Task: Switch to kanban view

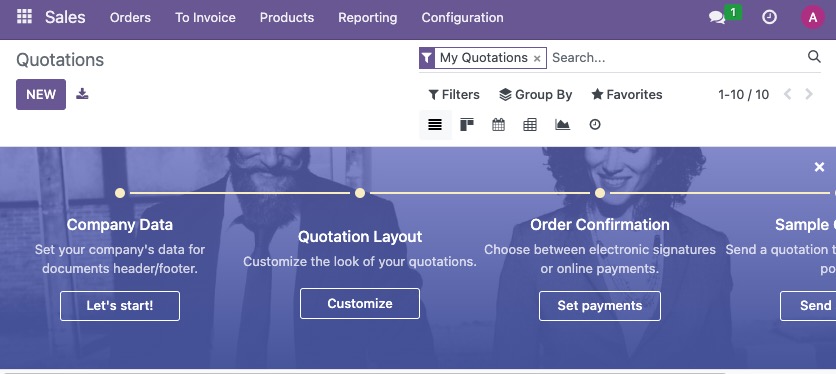Action: point(467,125)
